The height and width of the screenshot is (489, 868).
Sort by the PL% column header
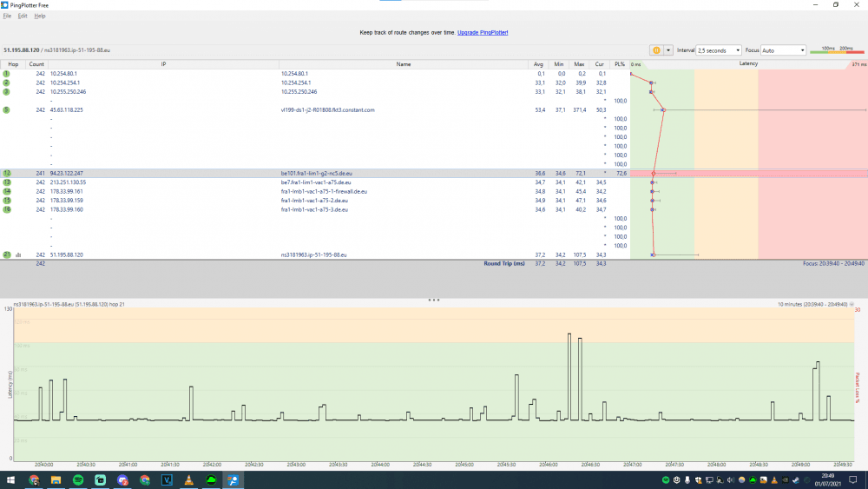619,64
